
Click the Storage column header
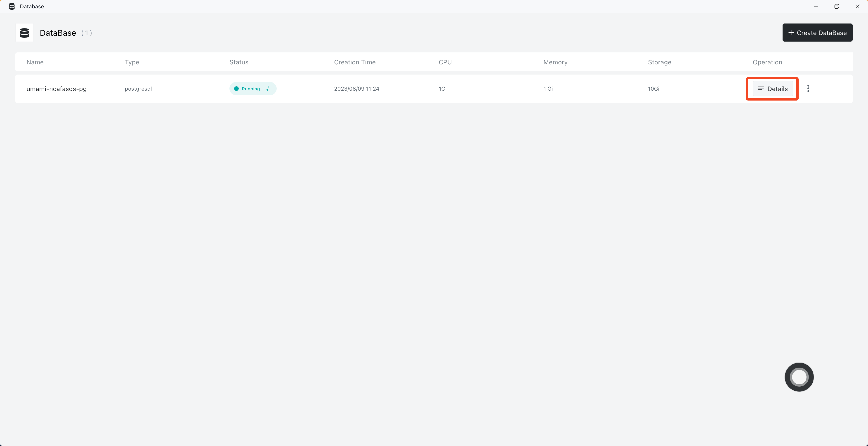[x=659, y=62]
